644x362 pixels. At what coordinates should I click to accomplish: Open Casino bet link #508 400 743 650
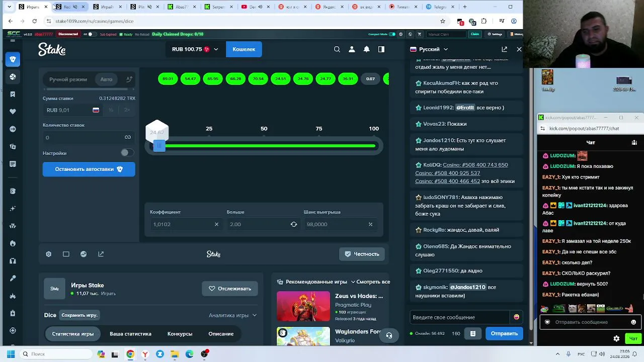475,165
